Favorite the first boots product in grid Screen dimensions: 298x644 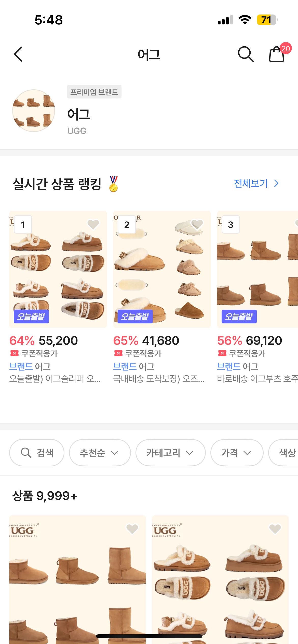[132, 529]
